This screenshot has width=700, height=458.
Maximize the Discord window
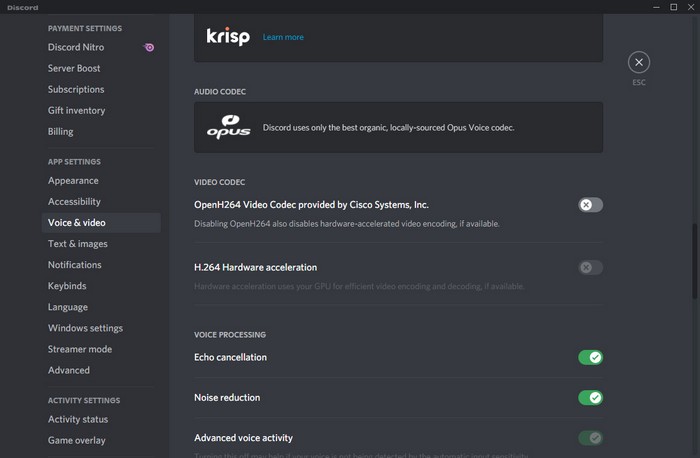click(674, 7)
